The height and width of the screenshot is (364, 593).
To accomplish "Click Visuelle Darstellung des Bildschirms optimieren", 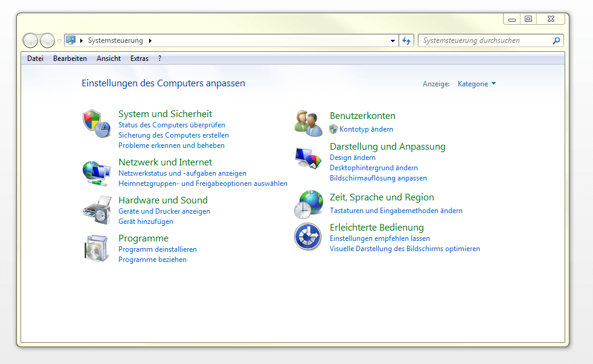I will [405, 249].
